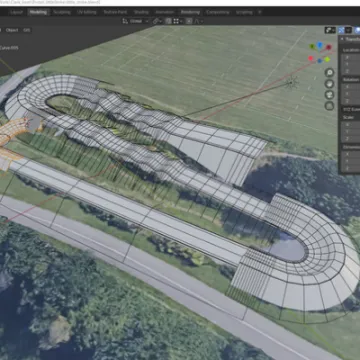Image resolution: width=360 pixels, height=360 pixels.
Task: Switch to the Layout workspace tab
Action: pyautogui.click(x=16, y=12)
